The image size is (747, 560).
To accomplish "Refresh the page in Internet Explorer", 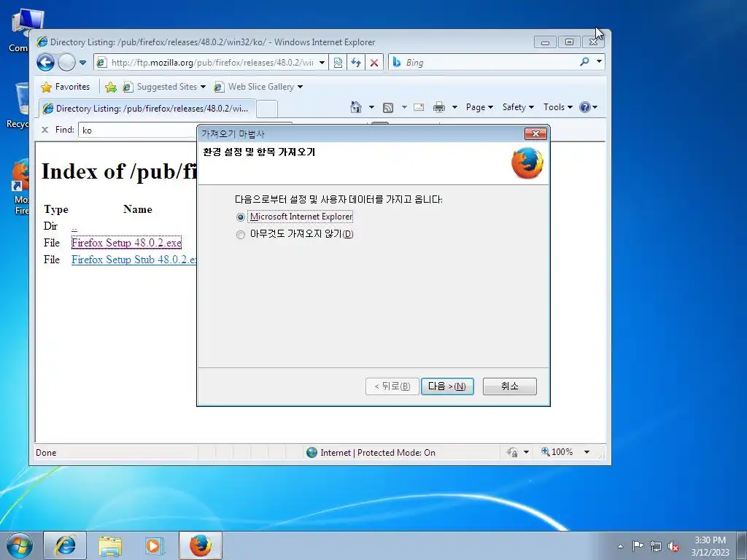I will (356, 63).
